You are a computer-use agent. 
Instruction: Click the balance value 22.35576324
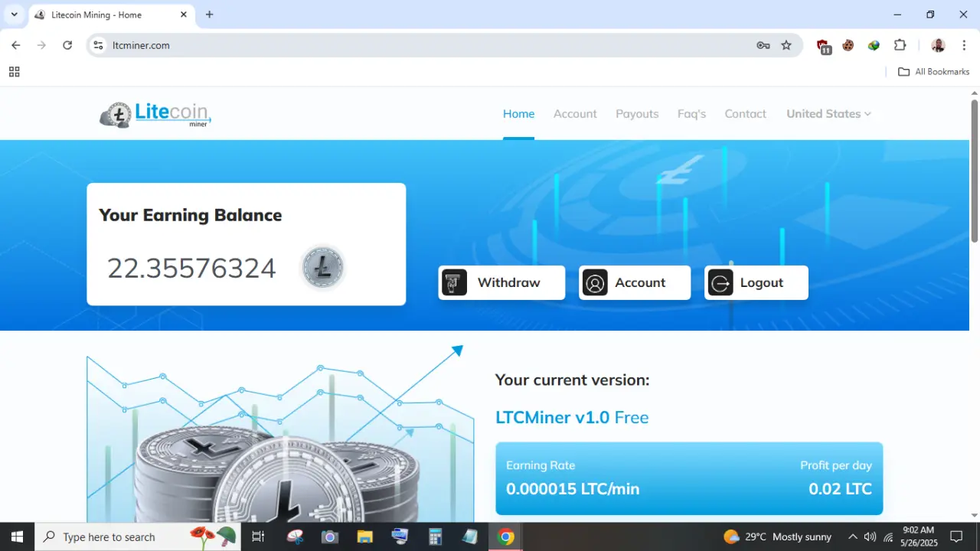(x=191, y=269)
